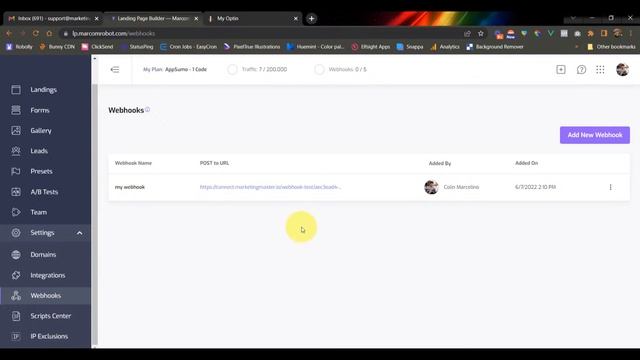The width and height of the screenshot is (640, 360).
Task: Click the Webhooks info icon
Action: point(148,109)
